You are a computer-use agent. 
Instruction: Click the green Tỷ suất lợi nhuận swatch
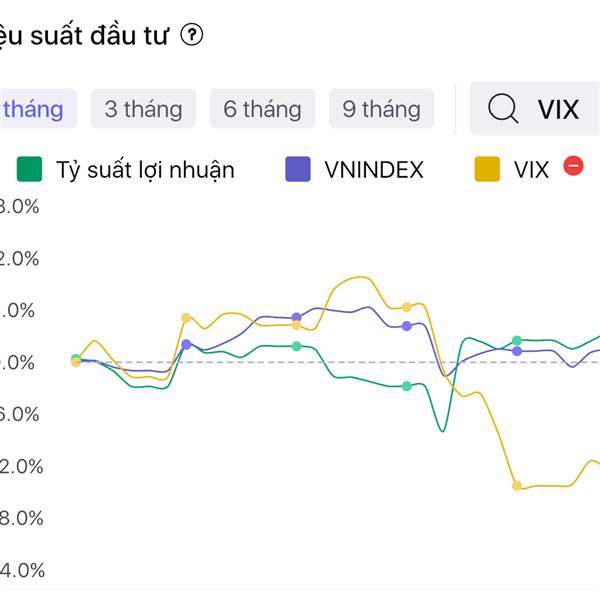30,169
